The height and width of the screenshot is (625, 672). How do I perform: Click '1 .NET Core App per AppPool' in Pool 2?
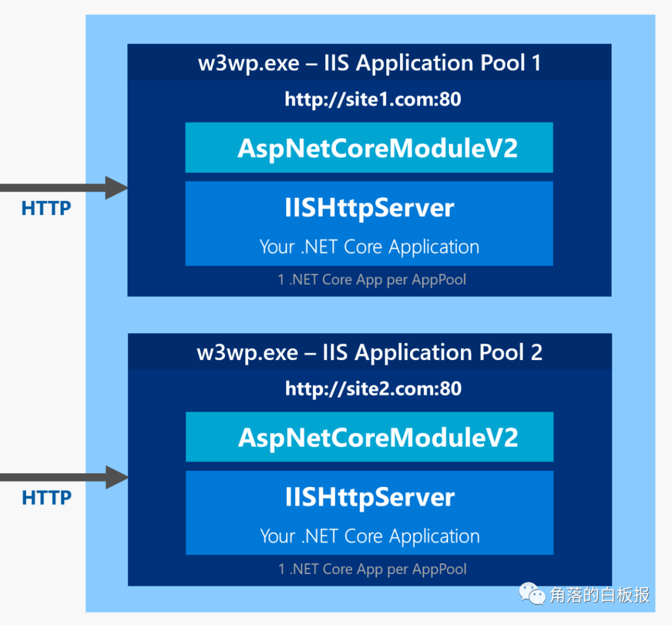pos(372,569)
